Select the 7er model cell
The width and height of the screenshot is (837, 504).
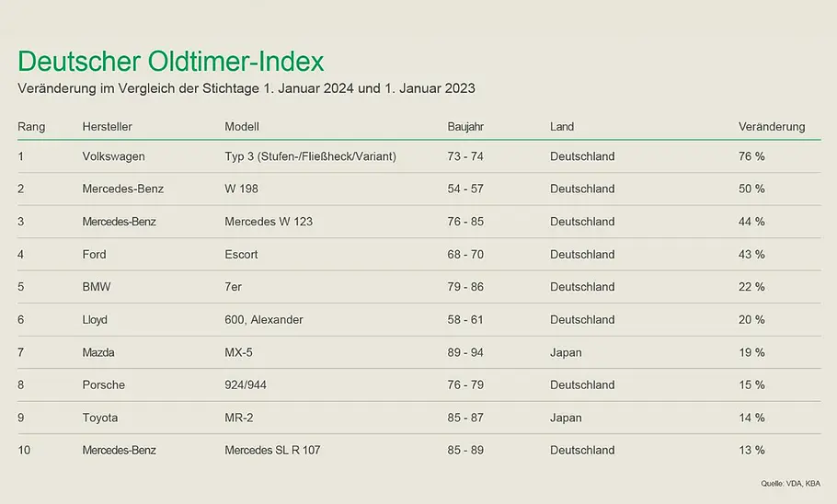pyautogui.click(x=234, y=287)
